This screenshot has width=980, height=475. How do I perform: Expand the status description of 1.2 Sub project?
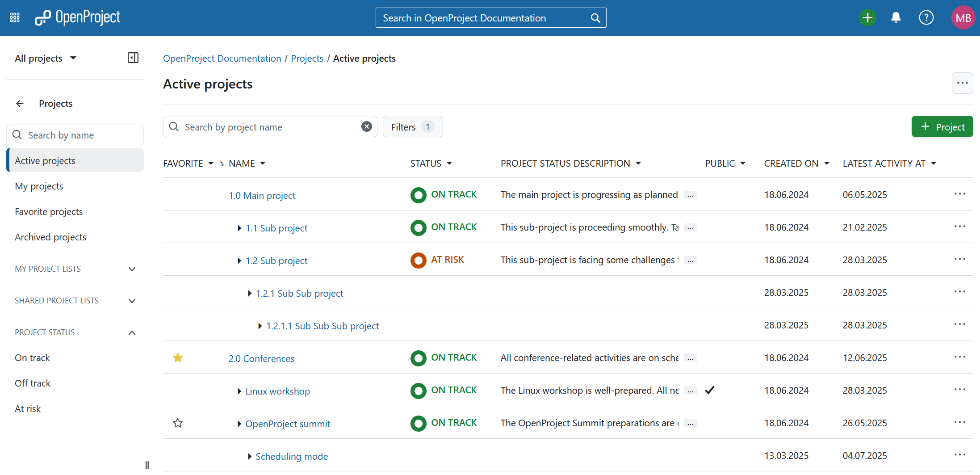690,261
